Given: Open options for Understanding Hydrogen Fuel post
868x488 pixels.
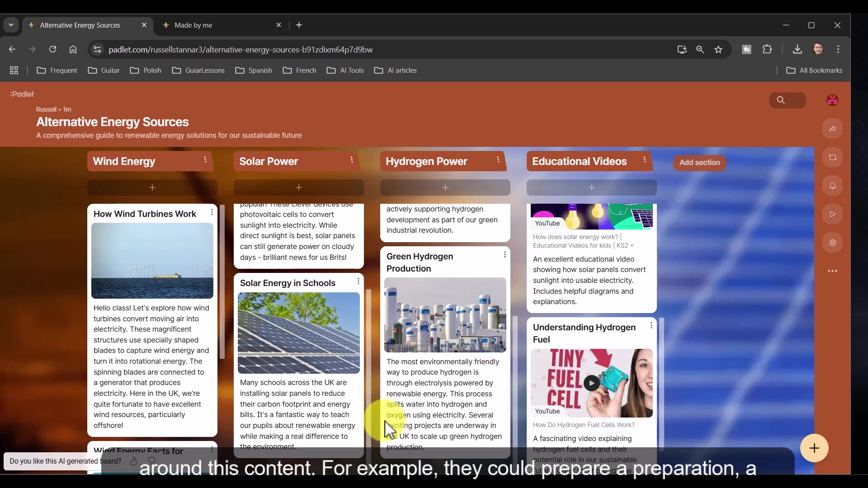Looking at the screenshot, I should pyautogui.click(x=651, y=326).
